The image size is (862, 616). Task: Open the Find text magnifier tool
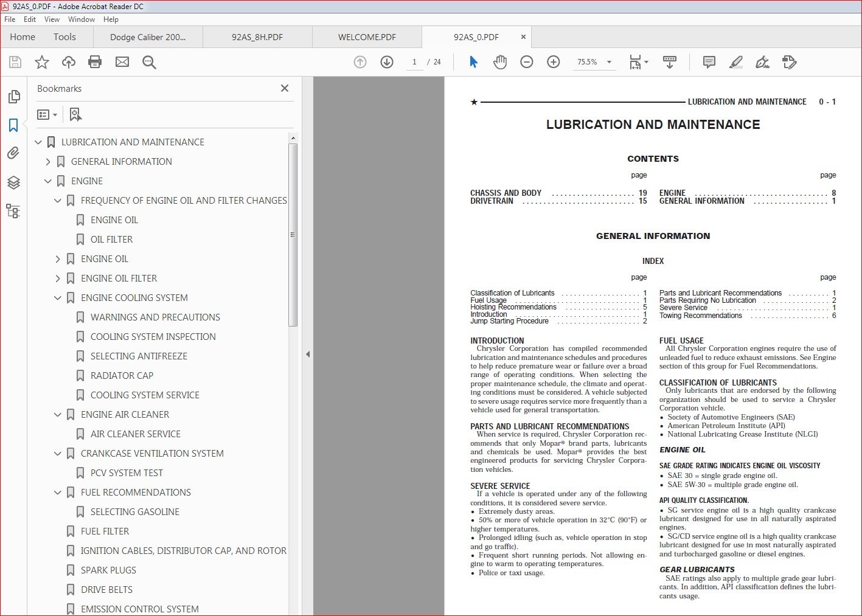(149, 62)
